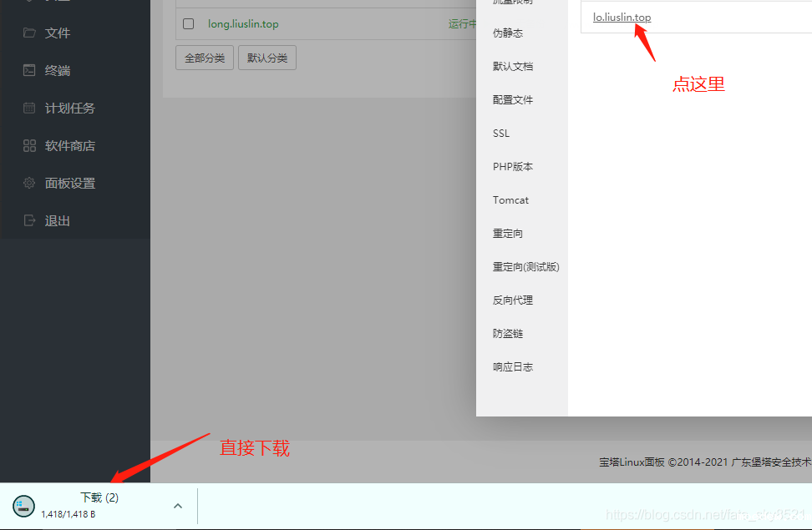This screenshot has height=530, width=812.
Task: Select the 反向代理 tab
Action: 513,300
